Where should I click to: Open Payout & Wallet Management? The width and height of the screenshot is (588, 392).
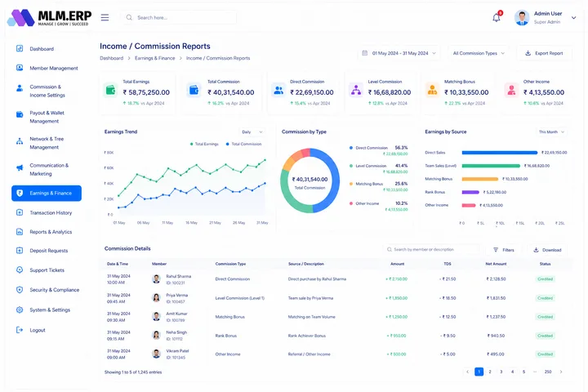tap(47, 117)
